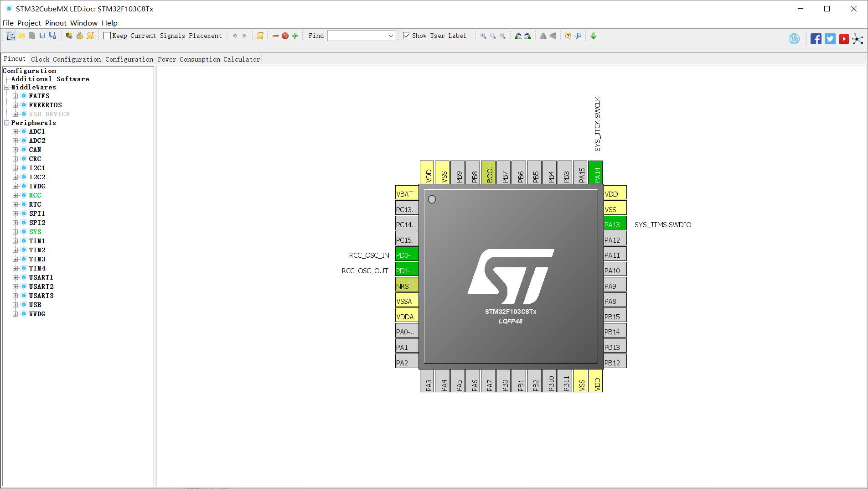868x489 pixels.
Task: Open the Find dropdown list
Action: pos(390,35)
